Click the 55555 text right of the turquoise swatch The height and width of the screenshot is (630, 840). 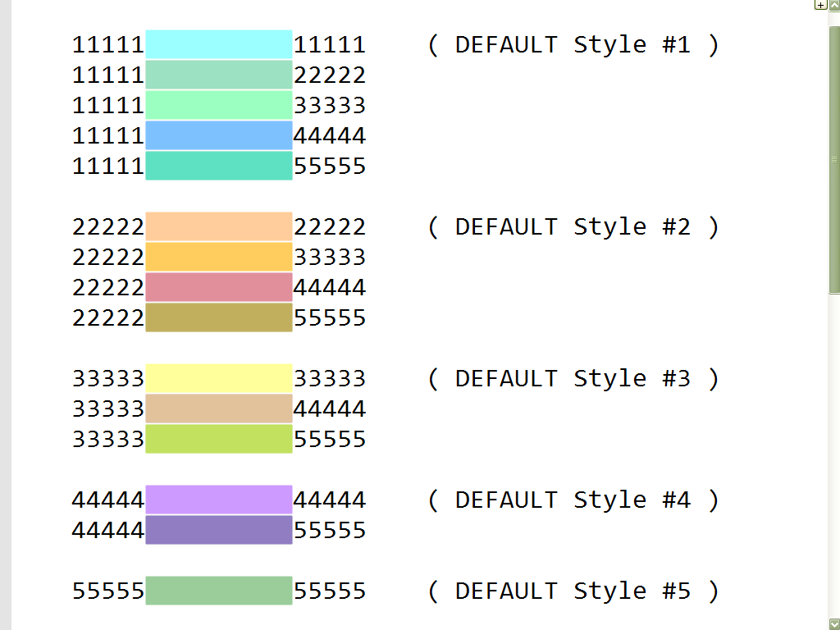coord(330,166)
